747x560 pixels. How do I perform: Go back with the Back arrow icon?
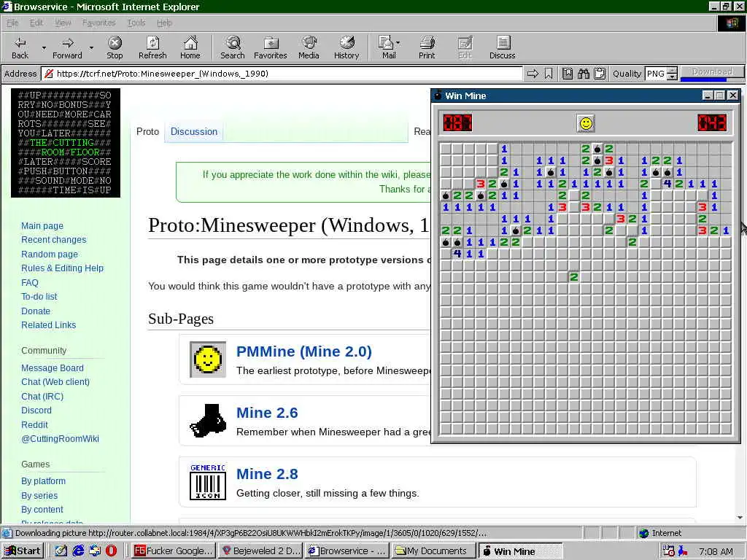[20, 43]
